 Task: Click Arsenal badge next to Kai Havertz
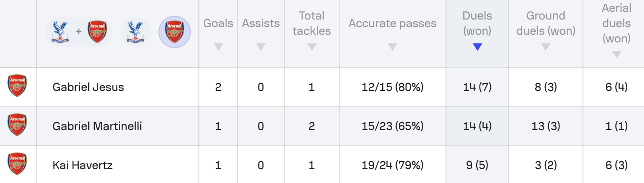[x=17, y=164]
